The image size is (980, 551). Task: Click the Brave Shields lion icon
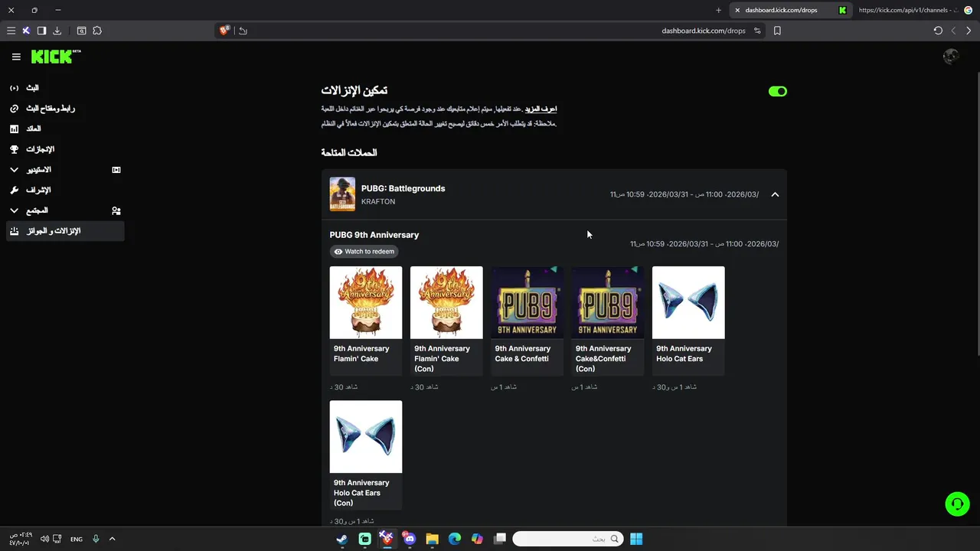coord(224,31)
